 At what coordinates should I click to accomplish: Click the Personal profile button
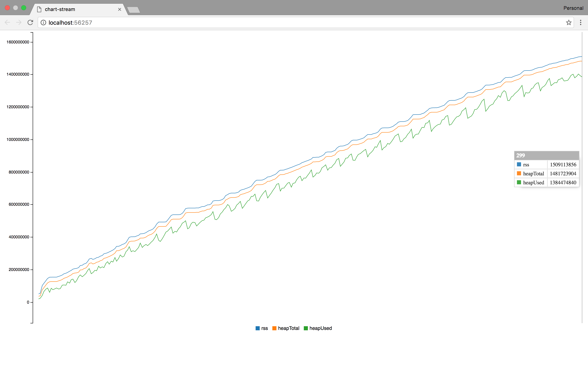pos(573,8)
